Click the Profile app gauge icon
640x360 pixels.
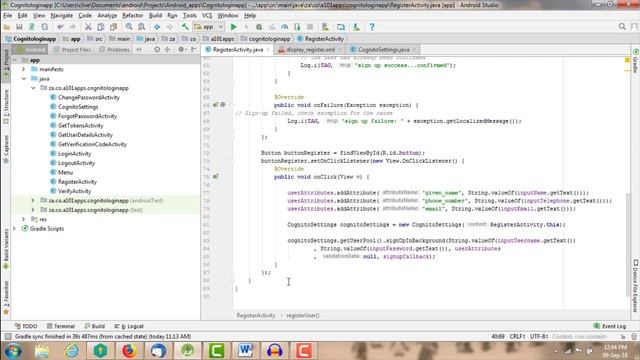[x=284, y=27]
